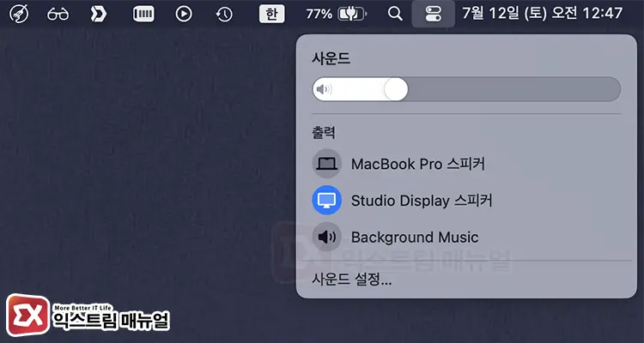
Task: Select Studio Display 스피커 output
Action: point(466,200)
